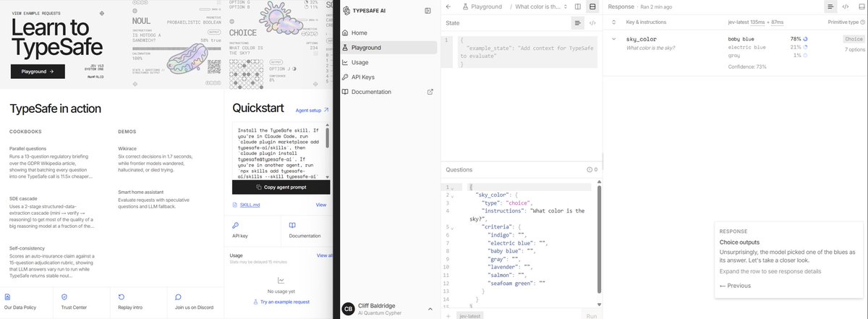
Task: Click the electric blue 21% progress ring
Action: click(806, 47)
